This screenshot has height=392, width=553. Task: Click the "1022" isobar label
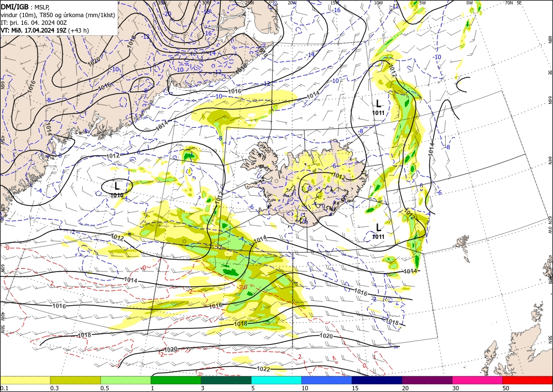pos(263,369)
